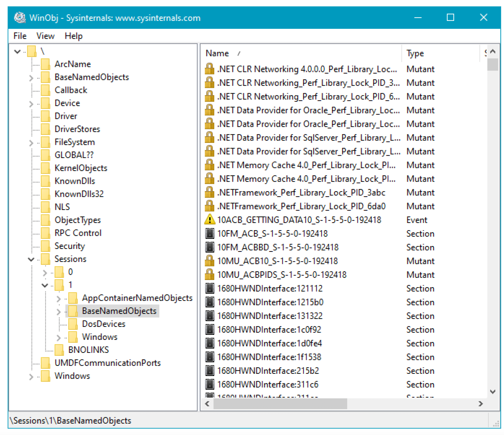Click the vertical scrollbar up arrow
Screen dimensions: 504x435
click(493, 51)
